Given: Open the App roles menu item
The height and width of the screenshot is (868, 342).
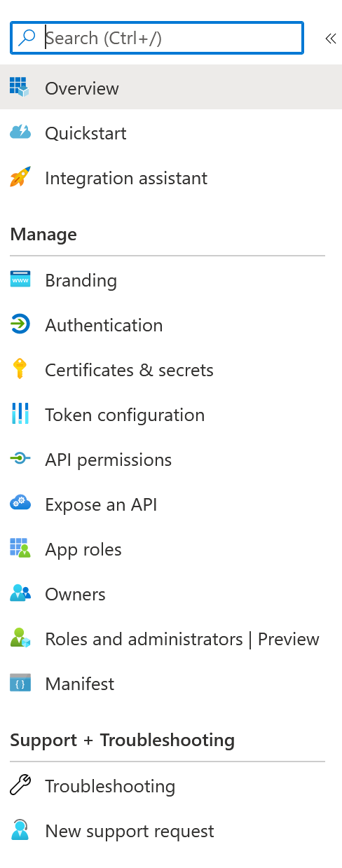Looking at the screenshot, I should (x=171, y=549).
